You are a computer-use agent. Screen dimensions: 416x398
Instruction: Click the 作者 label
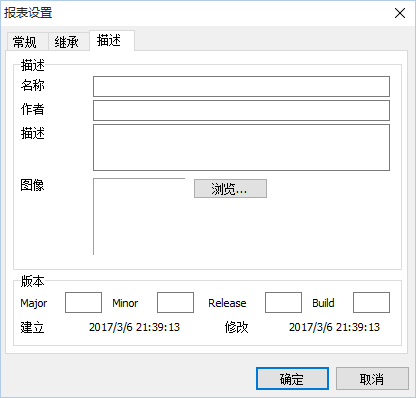point(32,109)
